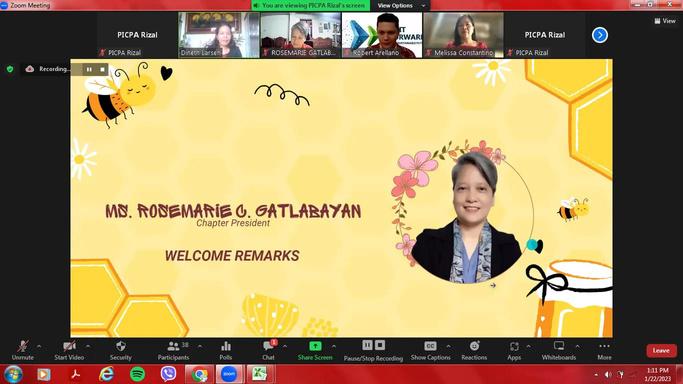683x384 pixels.
Task: Toggle Unmute microphone
Action: click(x=23, y=350)
